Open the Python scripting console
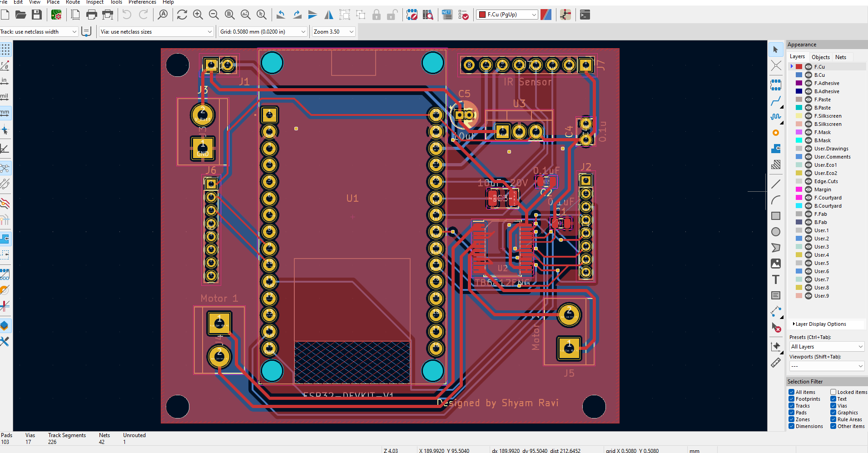The width and height of the screenshot is (868, 453). point(585,15)
